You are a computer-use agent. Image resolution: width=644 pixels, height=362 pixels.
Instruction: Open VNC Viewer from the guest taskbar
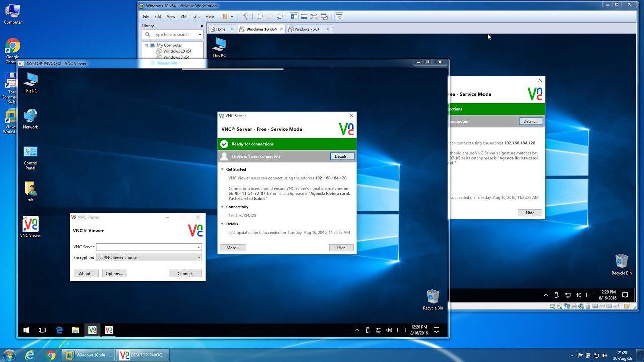tap(108, 330)
